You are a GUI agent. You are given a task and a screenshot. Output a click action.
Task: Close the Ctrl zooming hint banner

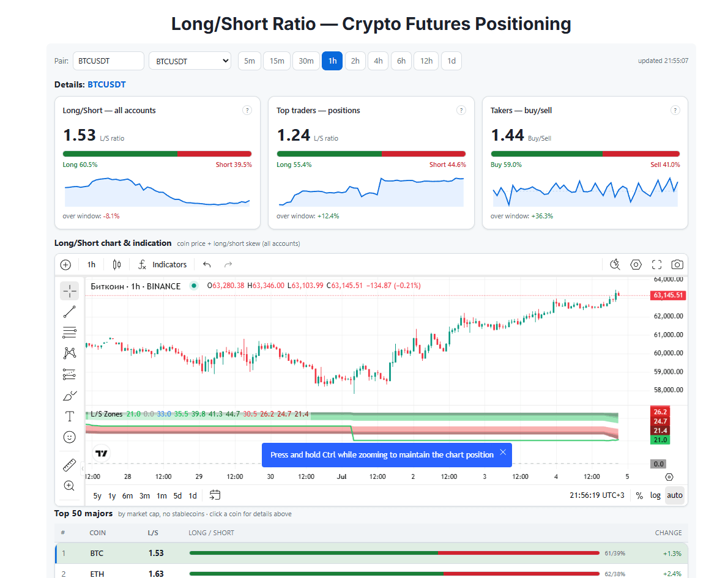(x=503, y=452)
